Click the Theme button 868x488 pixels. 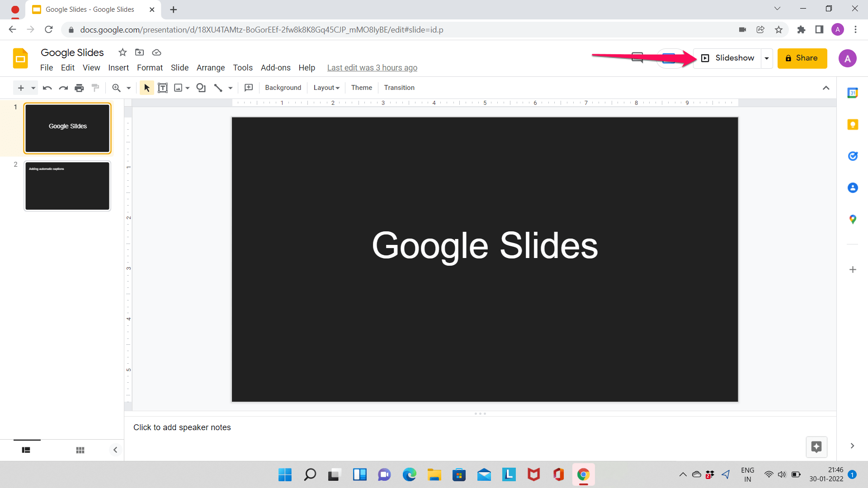(362, 88)
